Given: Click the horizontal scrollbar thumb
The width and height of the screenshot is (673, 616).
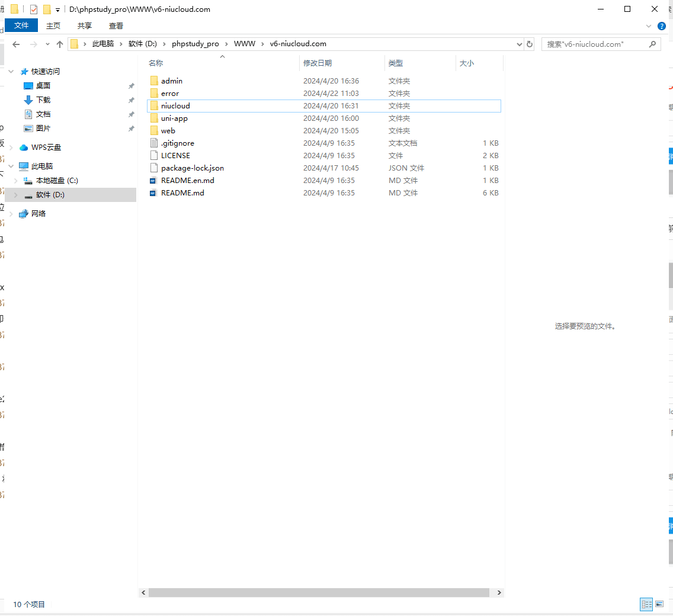Looking at the screenshot, I should (x=319, y=592).
